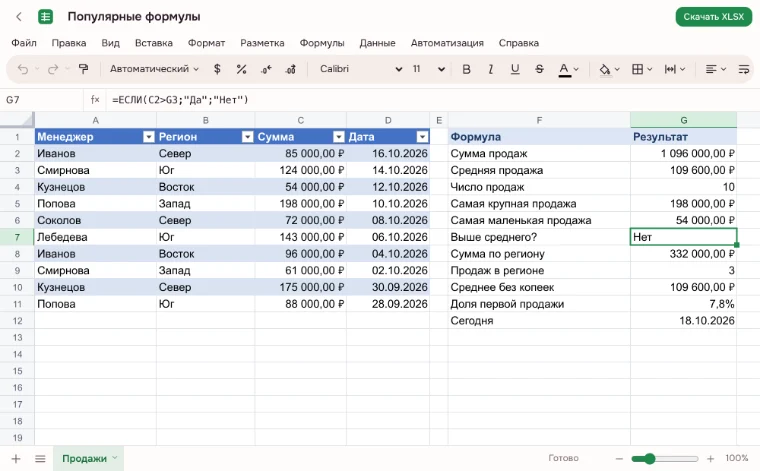Open the Файл menu

pos(24,43)
